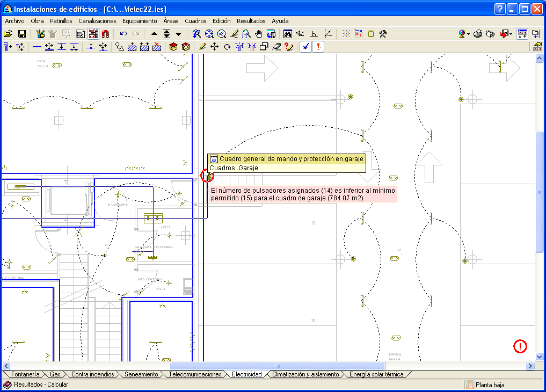
Task: Toggle the blue checkmark button
Action: click(305, 47)
